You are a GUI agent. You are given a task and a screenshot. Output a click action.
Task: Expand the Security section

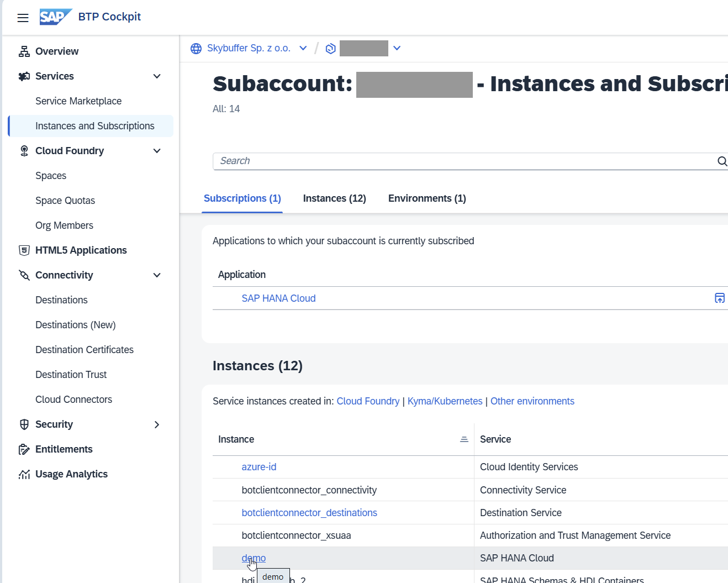point(157,424)
